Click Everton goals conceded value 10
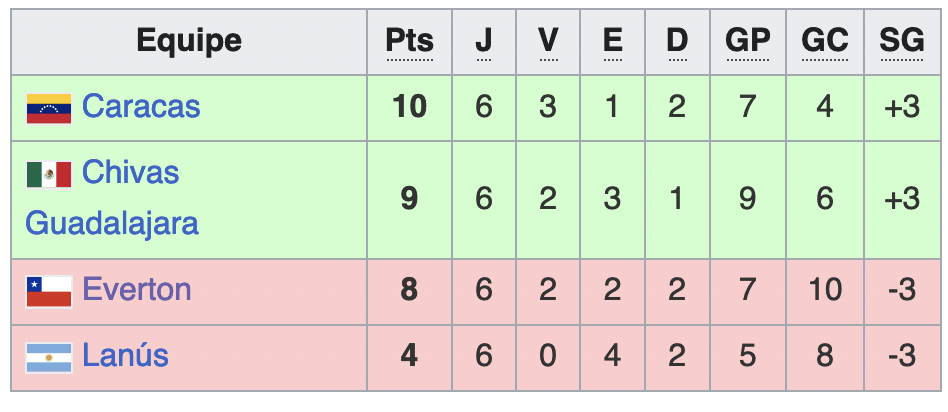Screen dimensions: 948x412 coord(825,290)
